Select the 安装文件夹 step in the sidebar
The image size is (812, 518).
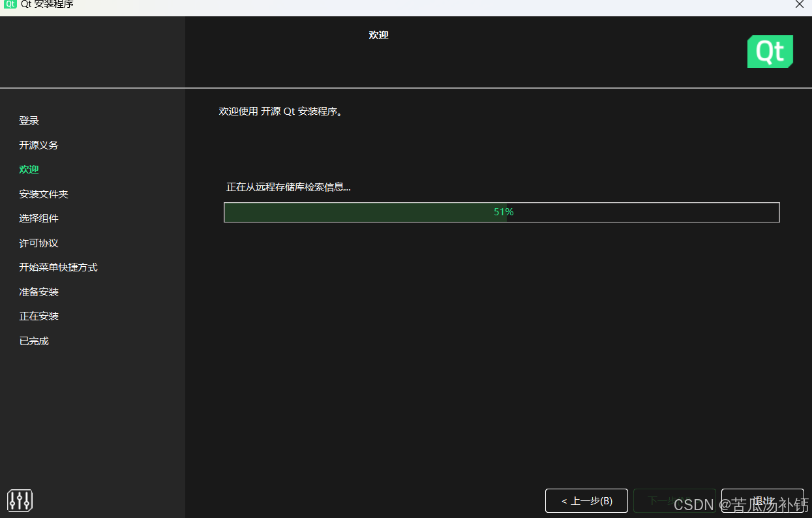(x=44, y=194)
